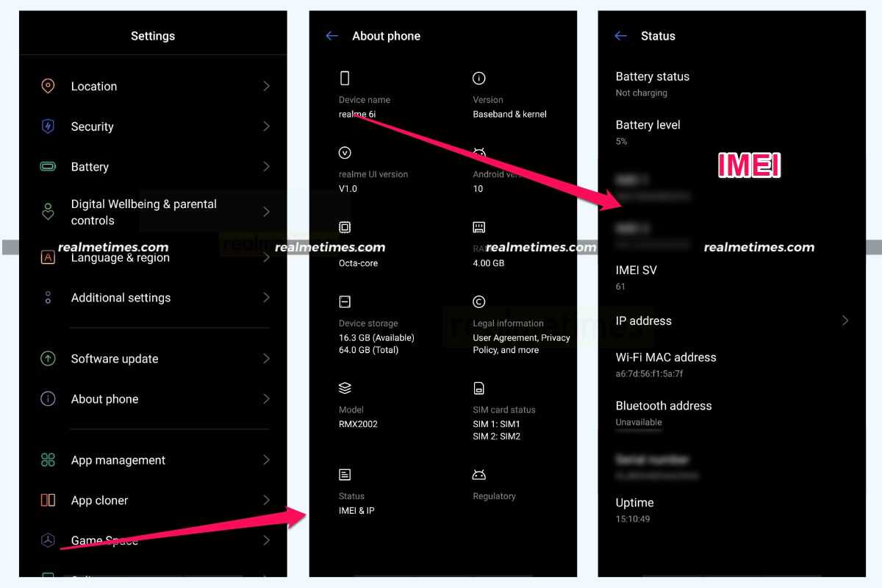882x588 pixels.
Task: Tap the Wi-Fi MAC address row
Action: (x=733, y=365)
